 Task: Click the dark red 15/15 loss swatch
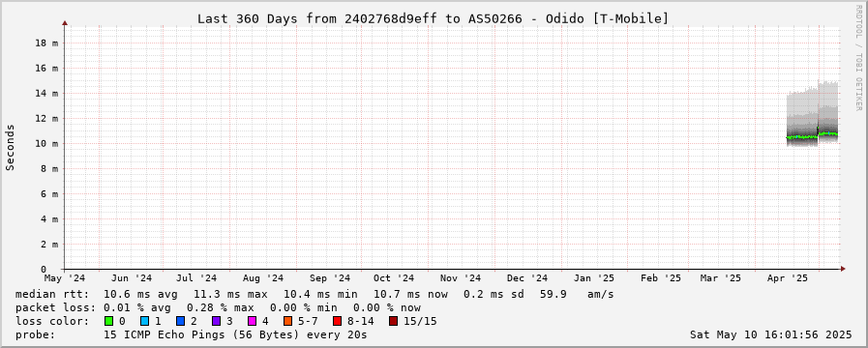(x=393, y=321)
